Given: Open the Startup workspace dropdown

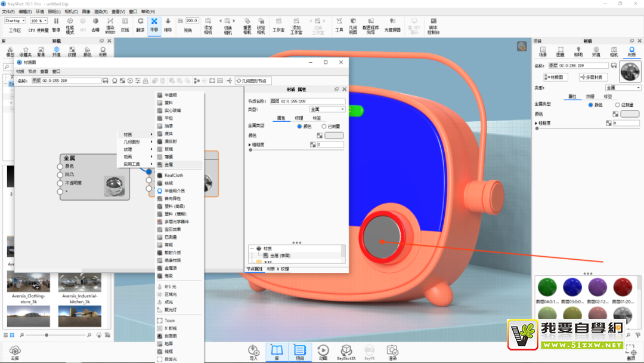Looking at the screenshot, I should coord(15,21).
